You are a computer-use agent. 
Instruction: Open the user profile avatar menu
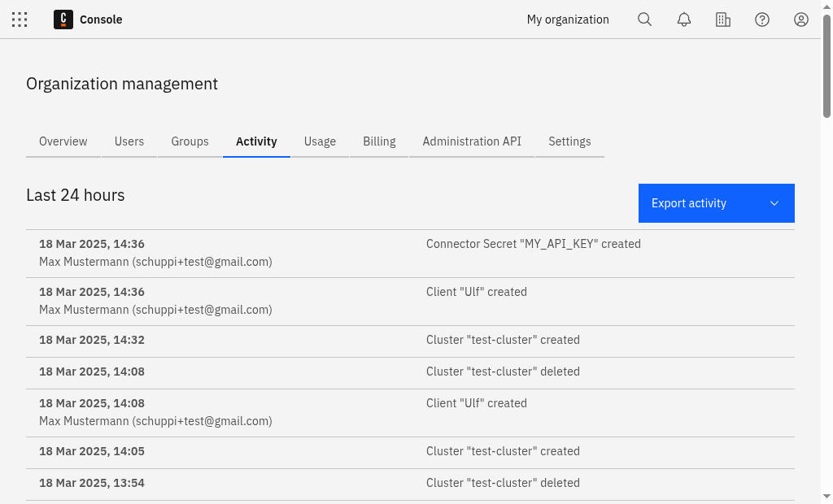pyautogui.click(x=801, y=20)
